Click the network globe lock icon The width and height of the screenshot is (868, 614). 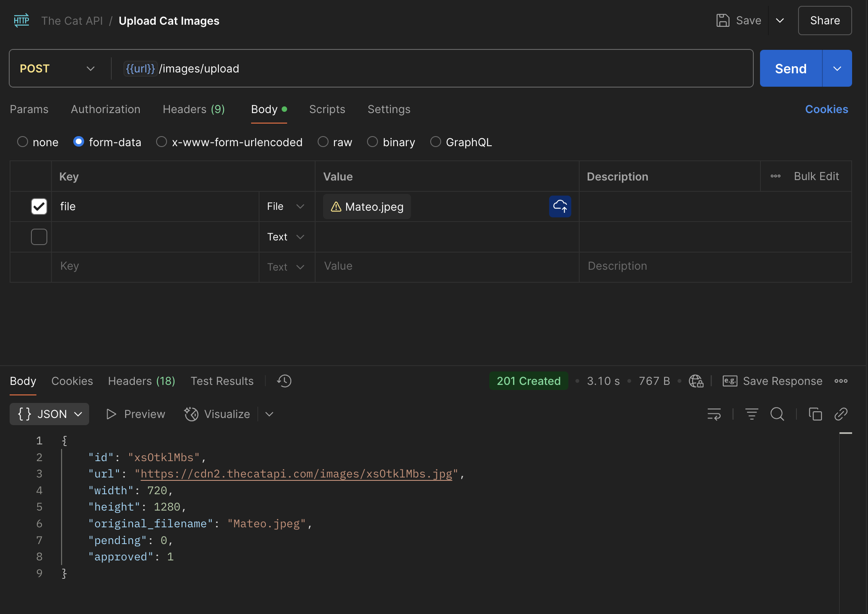[696, 381]
